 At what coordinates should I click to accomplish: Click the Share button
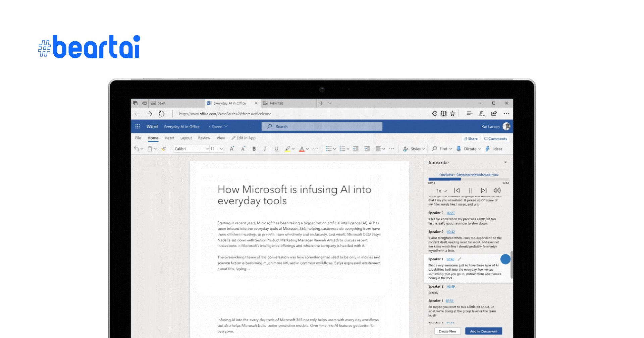coord(471,139)
